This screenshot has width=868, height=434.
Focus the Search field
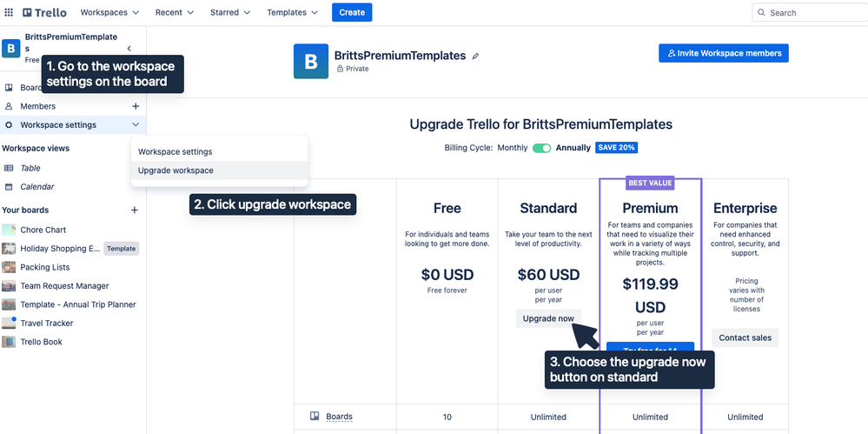click(x=810, y=13)
